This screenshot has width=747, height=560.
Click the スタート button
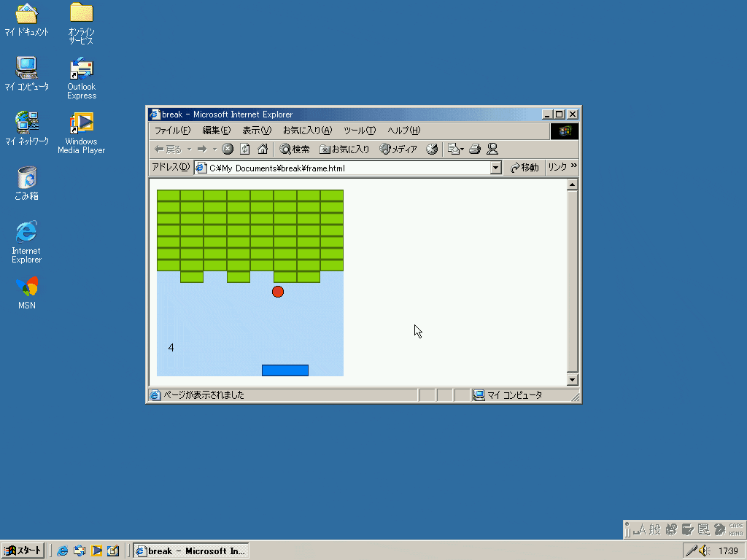pyautogui.click(x=22, y=551)
